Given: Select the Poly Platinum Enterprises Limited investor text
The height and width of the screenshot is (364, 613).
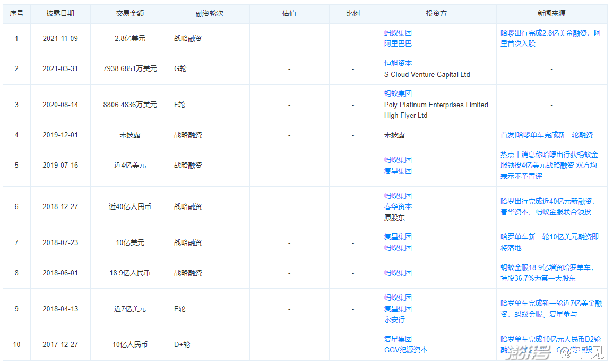Looking at the screenshot, I should point(436,105).
